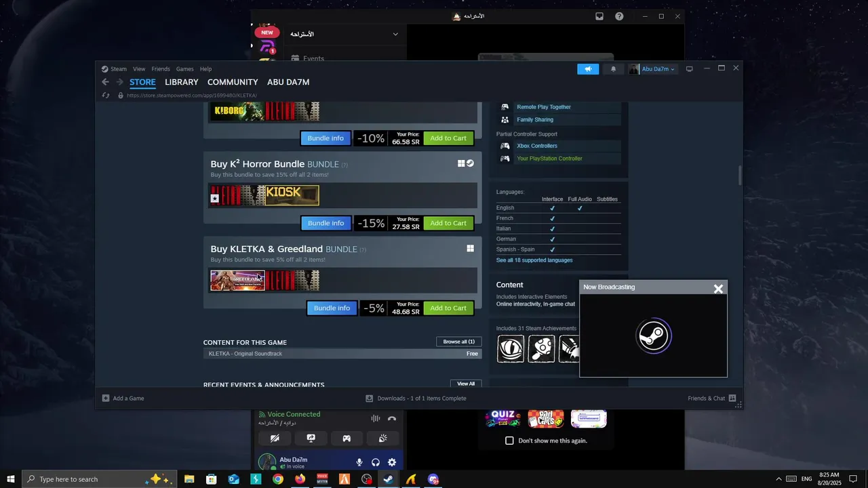Share your screen in Discord
The width and height of the screenshot is (868, 488).
[311, 439]
